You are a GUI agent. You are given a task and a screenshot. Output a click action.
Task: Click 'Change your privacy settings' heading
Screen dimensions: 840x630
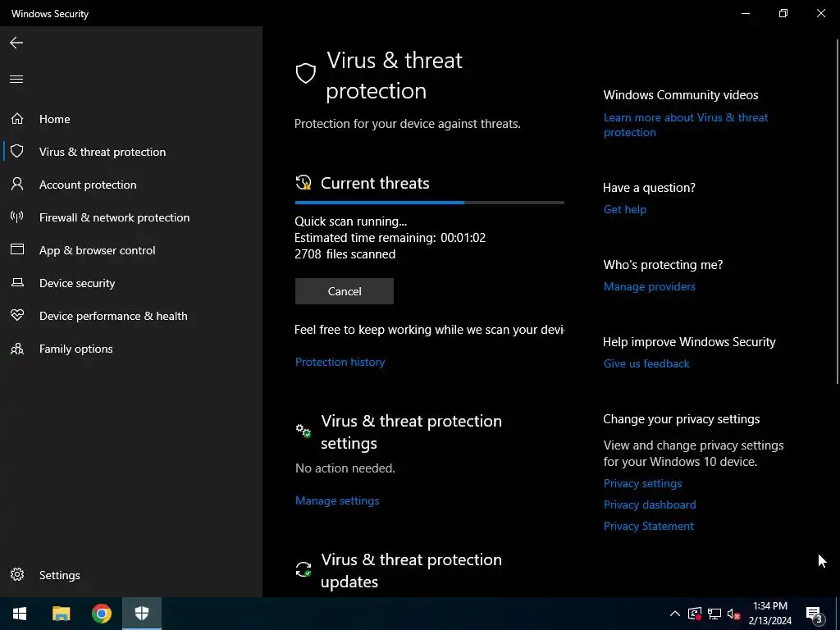click(x=681, y=419)
